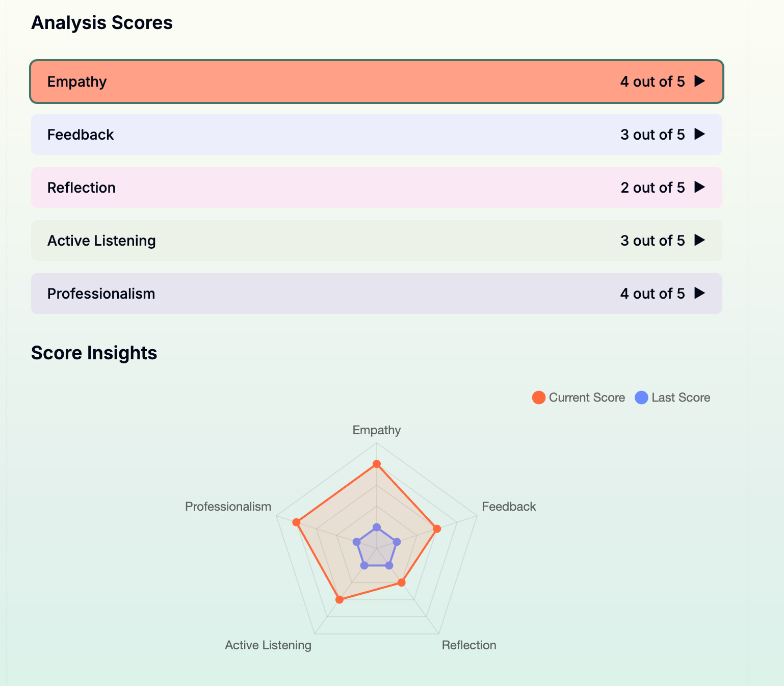Viewport: 784px width, 686px height.
Task: Click the Active Listening disclosure arrow
Action: 700,240
